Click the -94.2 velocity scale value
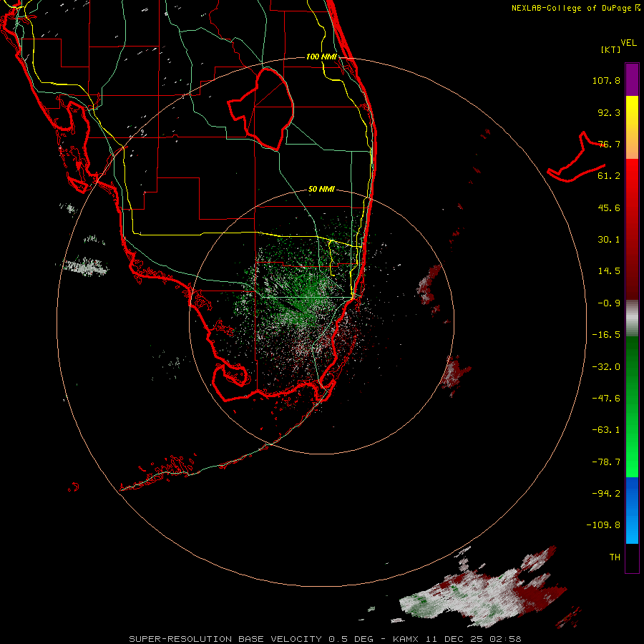Screen dimensions: 644x644 click(x=606, y=493)
